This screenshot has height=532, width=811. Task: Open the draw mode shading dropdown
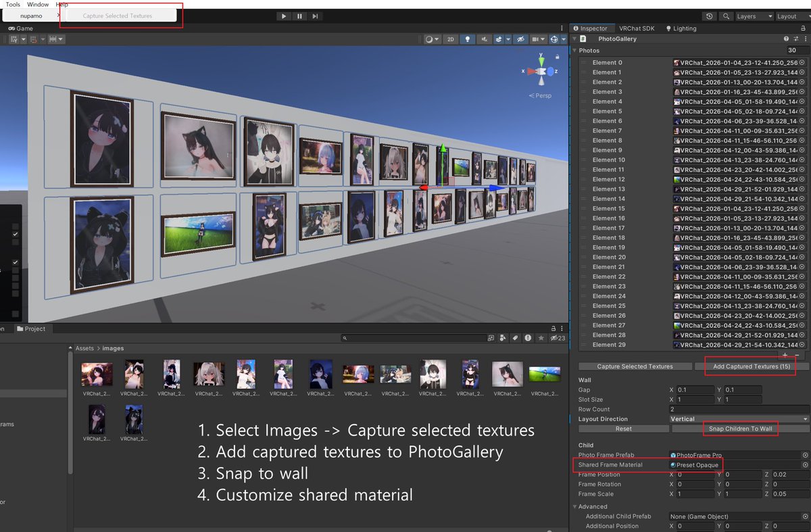[x=432, y=39]
